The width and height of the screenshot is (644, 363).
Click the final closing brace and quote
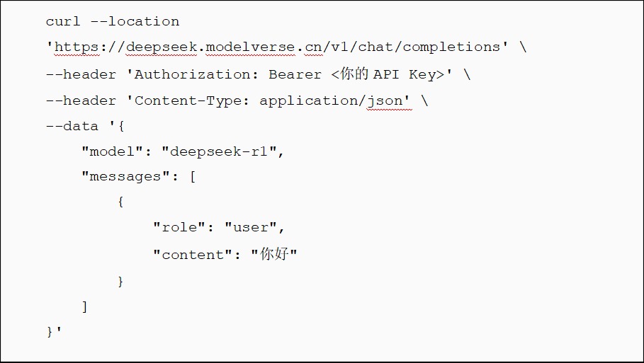tap(54, 331)
